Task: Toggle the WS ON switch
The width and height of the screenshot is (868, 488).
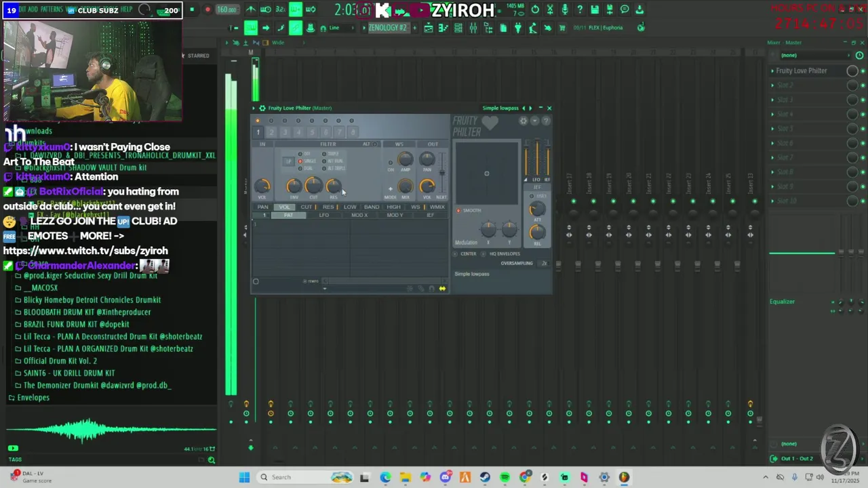Action: [391, 163]
